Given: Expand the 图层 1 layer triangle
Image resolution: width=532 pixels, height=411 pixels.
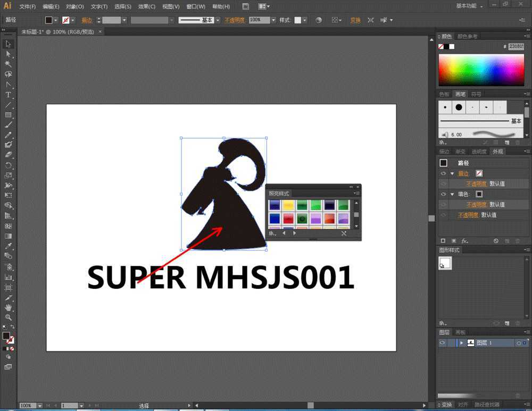Looking at the screenshot, I should (461, 343).
